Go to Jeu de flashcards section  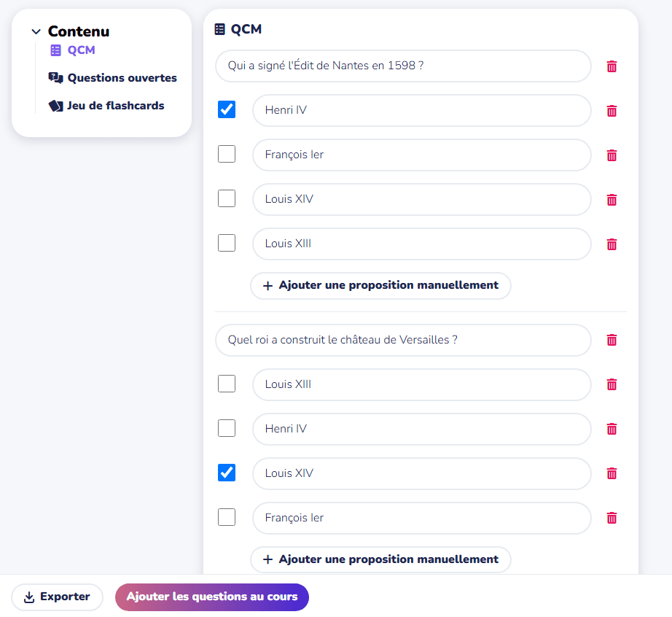coord(115,106)
